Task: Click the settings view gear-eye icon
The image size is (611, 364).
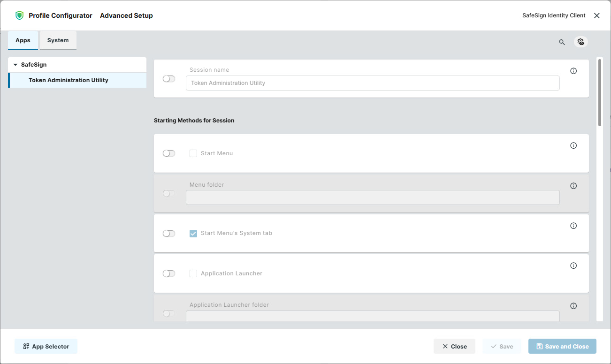Action: click(x=581, y=42)
